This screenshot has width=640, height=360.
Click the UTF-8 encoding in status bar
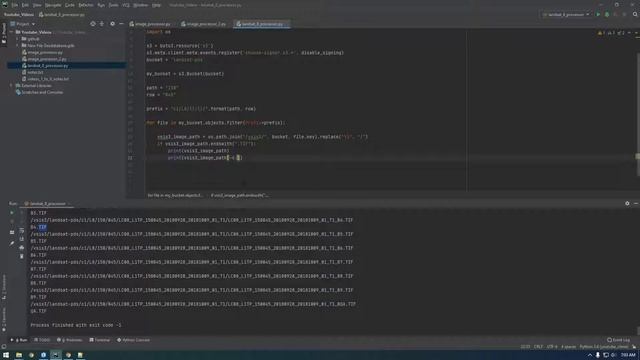coord(552,347)
